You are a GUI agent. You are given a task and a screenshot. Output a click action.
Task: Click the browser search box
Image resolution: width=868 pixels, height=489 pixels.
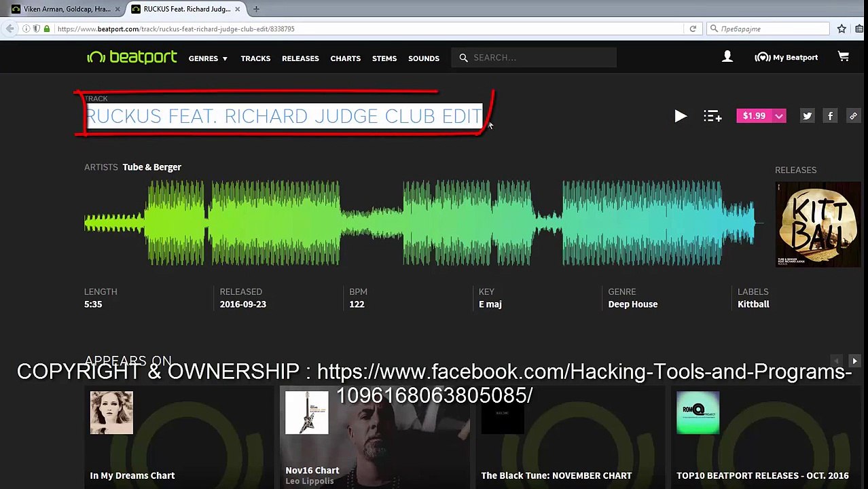click(x=768, y=29)
